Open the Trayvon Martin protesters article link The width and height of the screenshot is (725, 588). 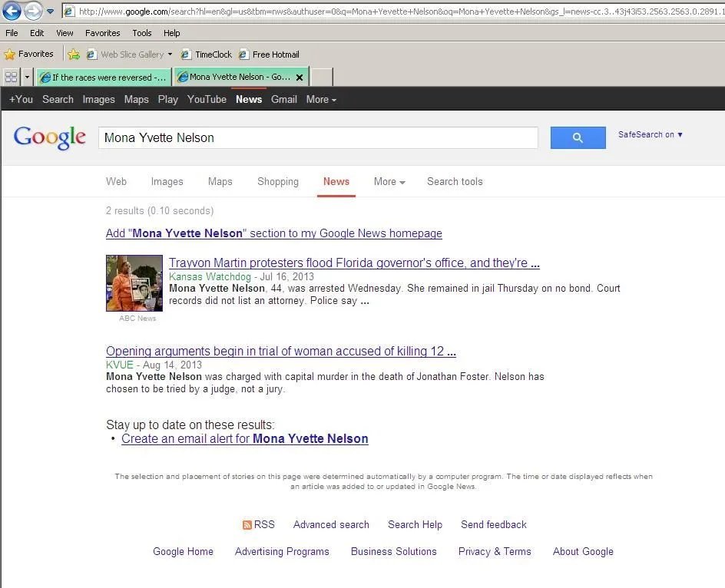[354, 263]
